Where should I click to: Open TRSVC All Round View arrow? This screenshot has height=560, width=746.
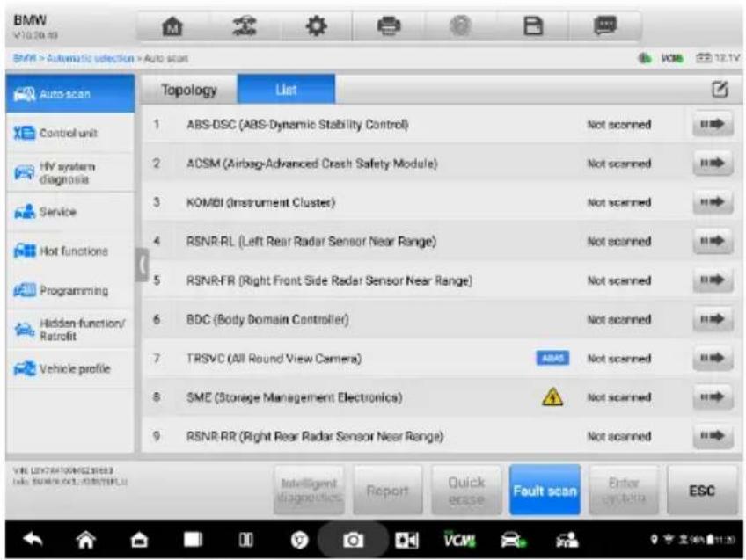click(713, 358)
